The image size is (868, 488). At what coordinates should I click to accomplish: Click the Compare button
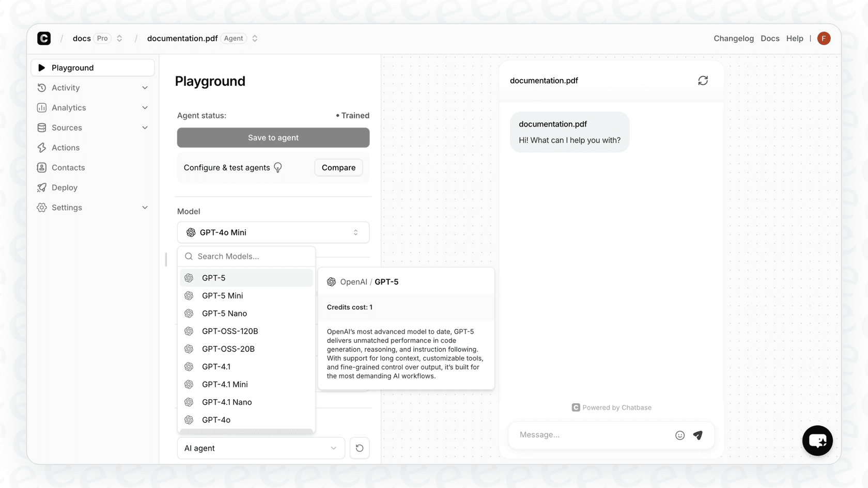coord(338,167)
